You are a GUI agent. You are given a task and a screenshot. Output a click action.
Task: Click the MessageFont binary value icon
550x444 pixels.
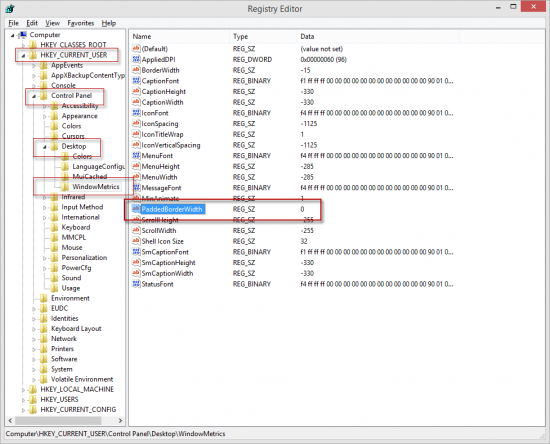136,188
